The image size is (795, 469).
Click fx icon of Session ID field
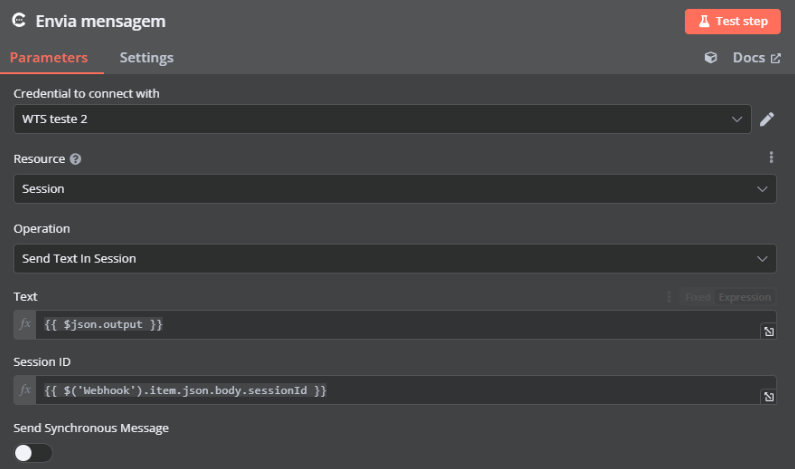click(26, 390)
